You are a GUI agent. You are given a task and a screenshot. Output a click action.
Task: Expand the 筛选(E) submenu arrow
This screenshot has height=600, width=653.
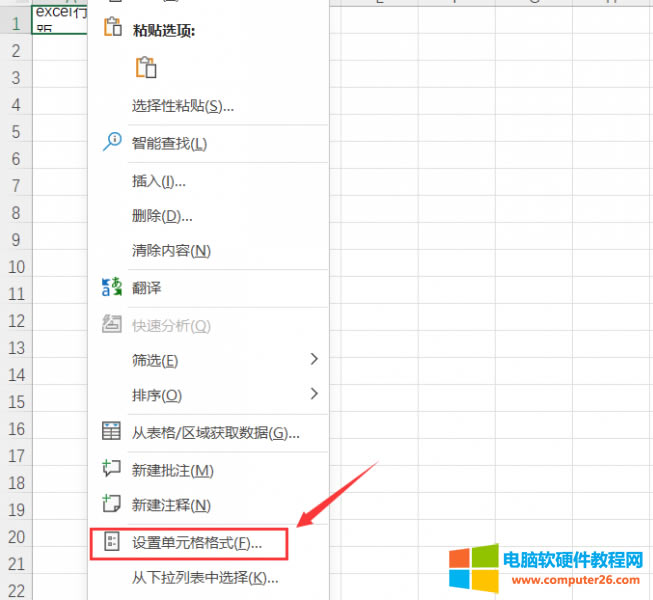(314, 359)
